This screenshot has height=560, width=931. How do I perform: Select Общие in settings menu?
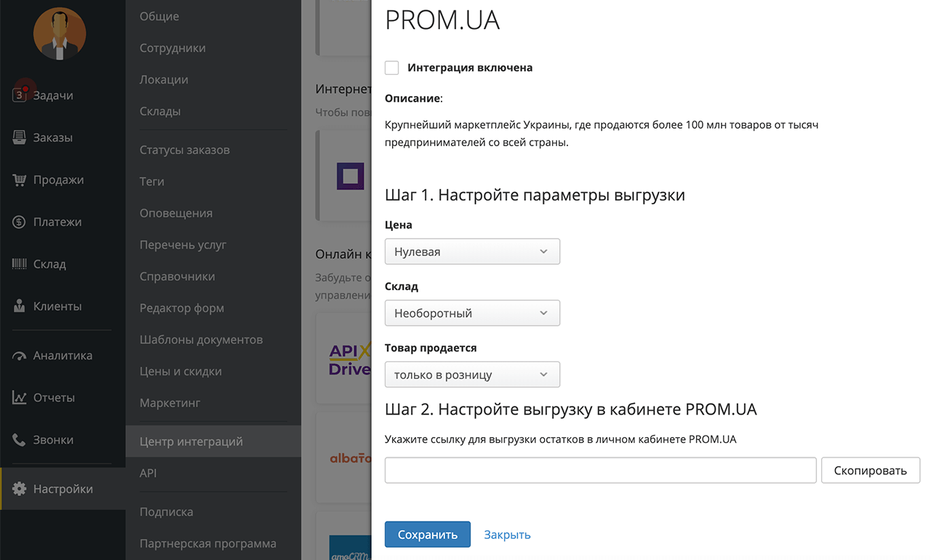[159, 16]
